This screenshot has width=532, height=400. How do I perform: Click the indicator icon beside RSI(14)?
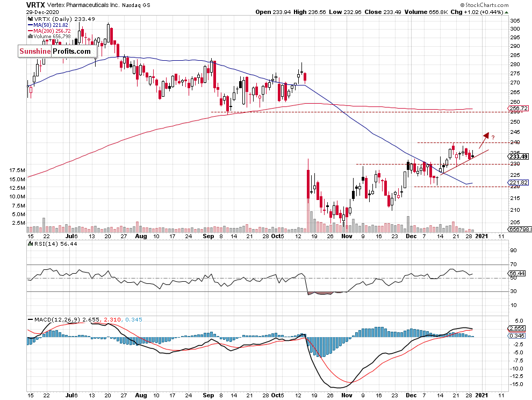tap(30, 244)
